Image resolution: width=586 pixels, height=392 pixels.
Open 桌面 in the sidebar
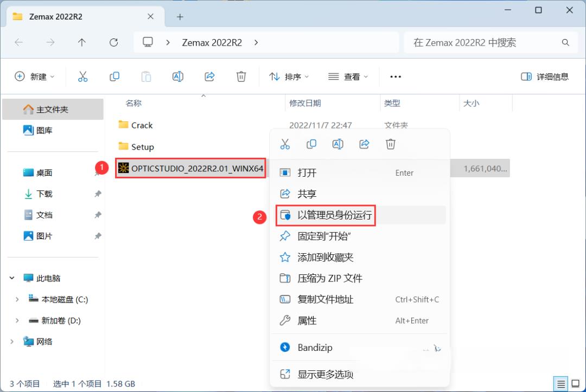53,172
